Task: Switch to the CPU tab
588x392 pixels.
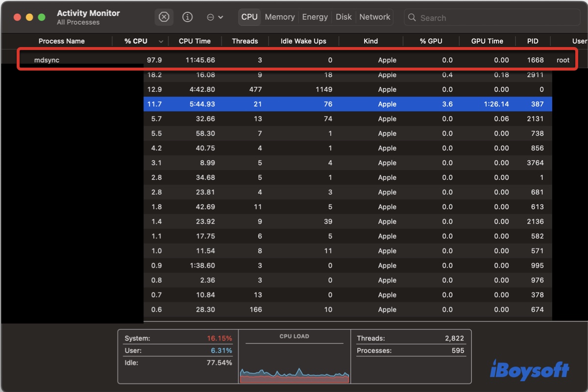Action: point(249,17)
